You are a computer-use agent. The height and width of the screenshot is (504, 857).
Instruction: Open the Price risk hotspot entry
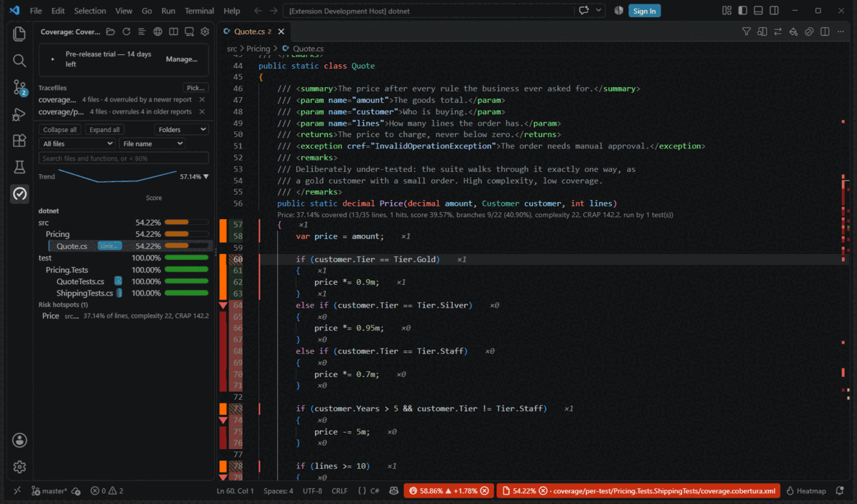click(124, 316)
